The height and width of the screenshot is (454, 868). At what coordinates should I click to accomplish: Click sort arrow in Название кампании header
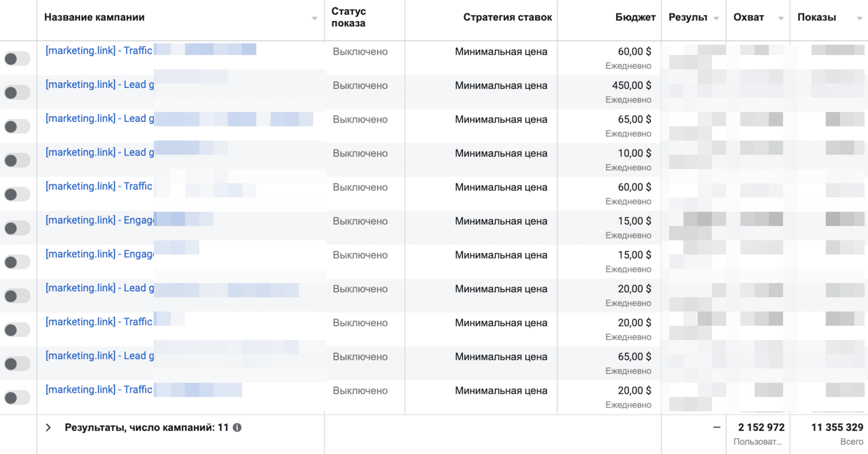tap(314, 18)
